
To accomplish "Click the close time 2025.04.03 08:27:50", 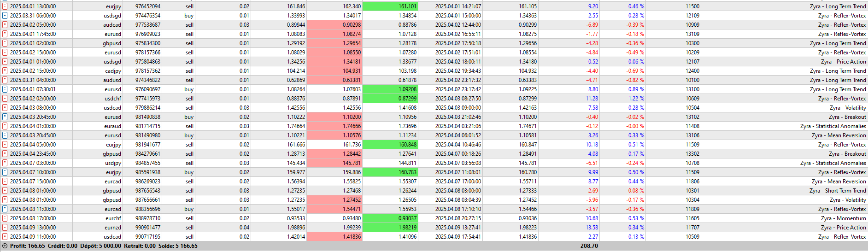I will click(458, 99).
